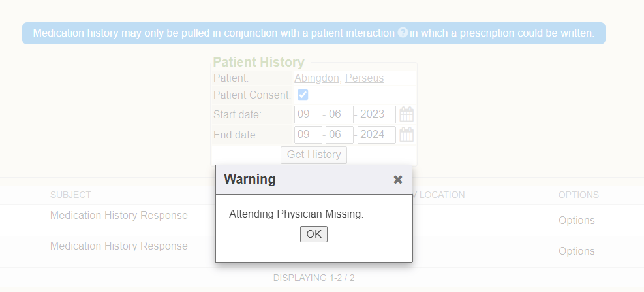This screenshot has width=644, height=292.
Task: Open the End date calendar picker
Action: tap(406, 135)
